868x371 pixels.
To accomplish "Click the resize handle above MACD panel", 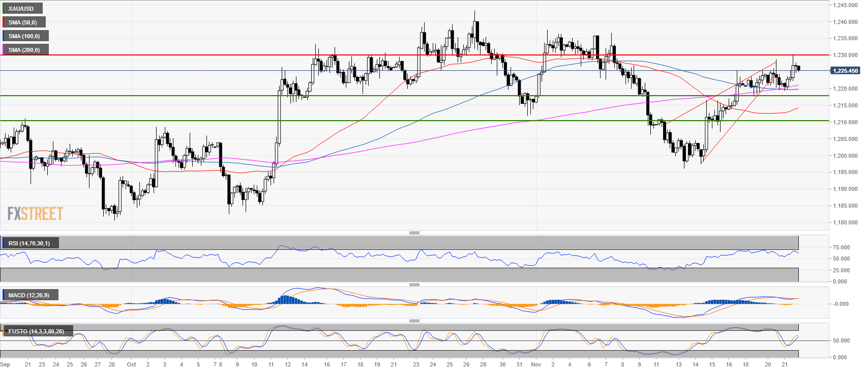I will (x=414, y=284).
